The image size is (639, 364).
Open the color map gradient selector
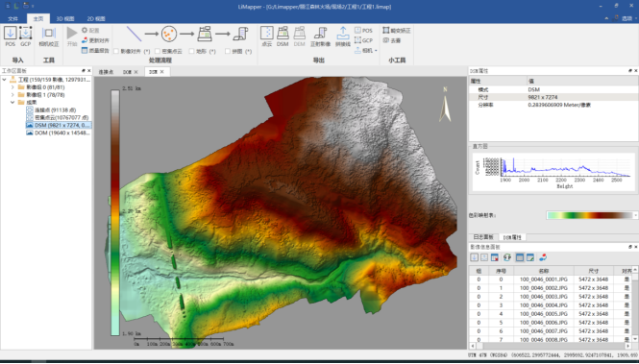click(x=592, y=215)
